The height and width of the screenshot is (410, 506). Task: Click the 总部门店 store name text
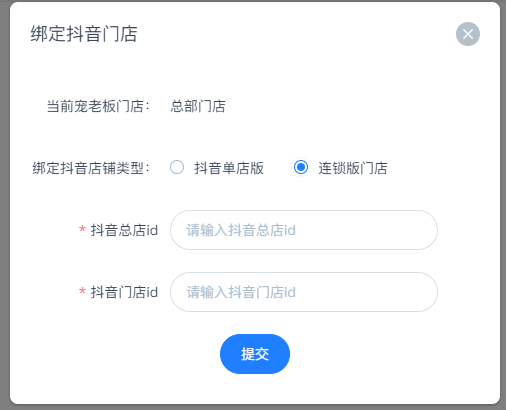pos(198,106)
